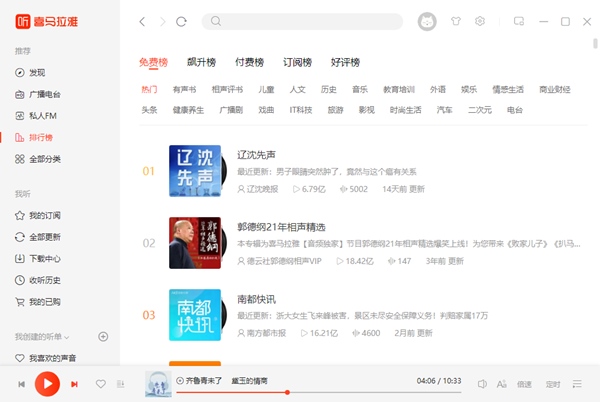The width and height of the screenshot is (600, 402).
Task: Open the 定时 sleep timer menu
Action: click(552, 384)
